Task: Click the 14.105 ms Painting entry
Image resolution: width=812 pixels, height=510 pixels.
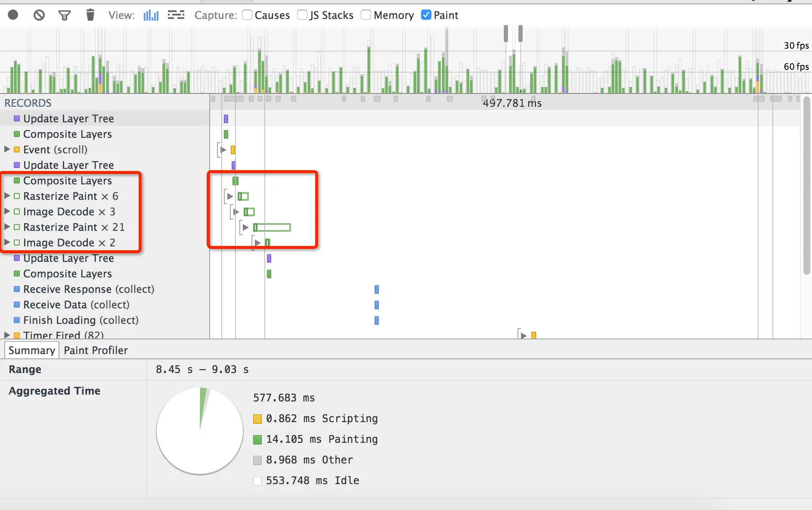Action: (x=316, y=439)
